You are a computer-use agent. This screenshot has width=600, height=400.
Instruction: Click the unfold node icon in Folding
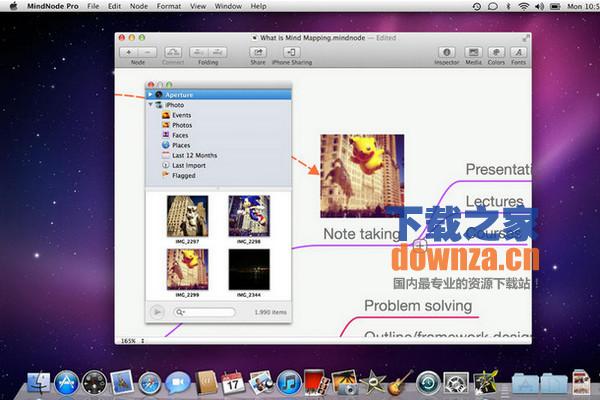tap(217, 52)
